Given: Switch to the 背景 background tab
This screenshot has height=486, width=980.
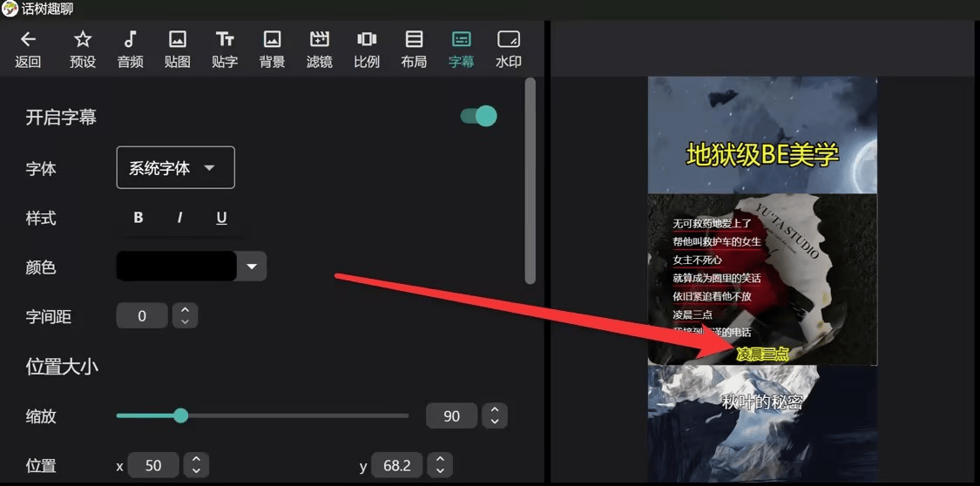Looking at the screenshot, I should [x=272, y=49].
